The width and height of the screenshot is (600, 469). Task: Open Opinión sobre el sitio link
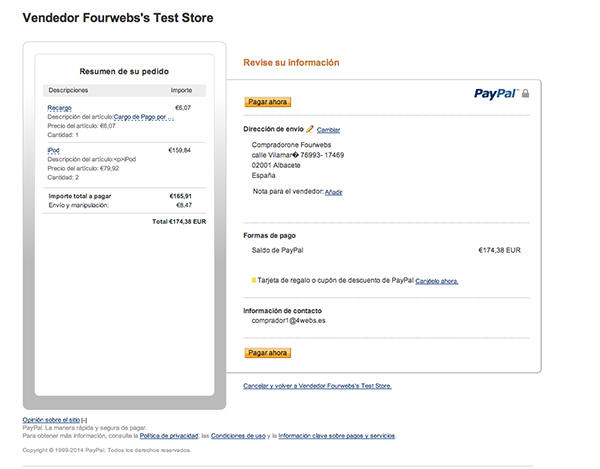51,420
